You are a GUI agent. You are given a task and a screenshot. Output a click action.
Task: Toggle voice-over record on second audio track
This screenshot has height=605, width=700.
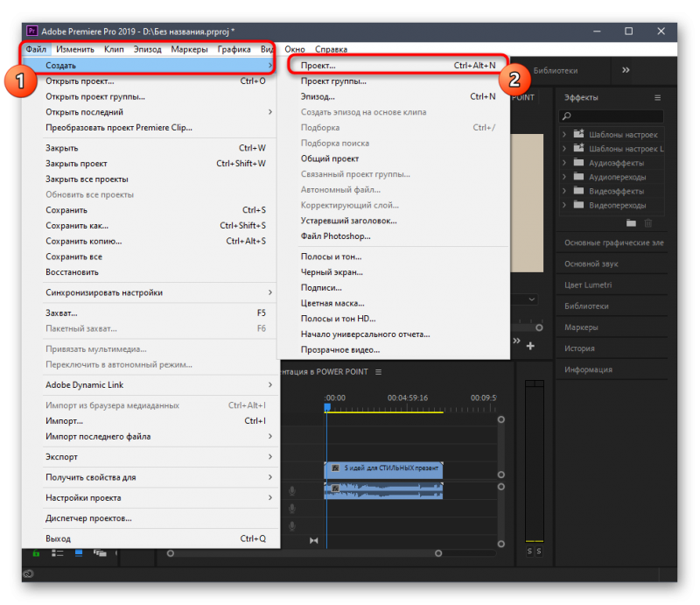(x=292, y=509)
